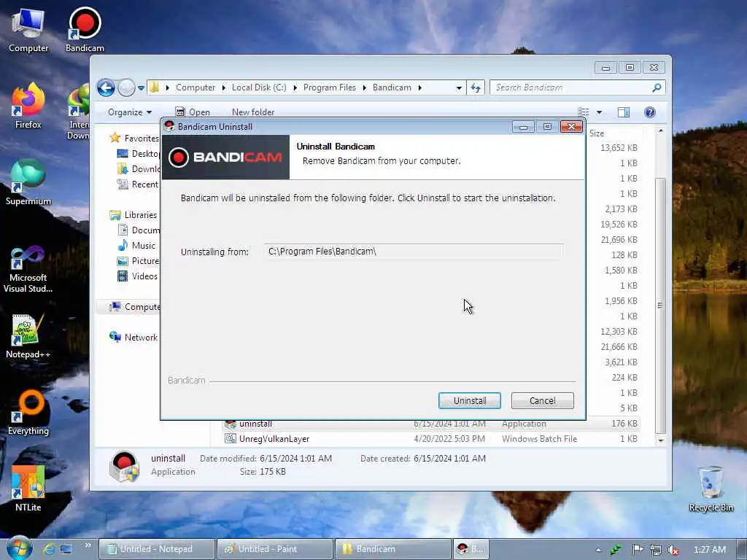This screenshot has height=560, width=747.
Task: Open Explorer help question-mark icon
Action: [x=650, y=112]
